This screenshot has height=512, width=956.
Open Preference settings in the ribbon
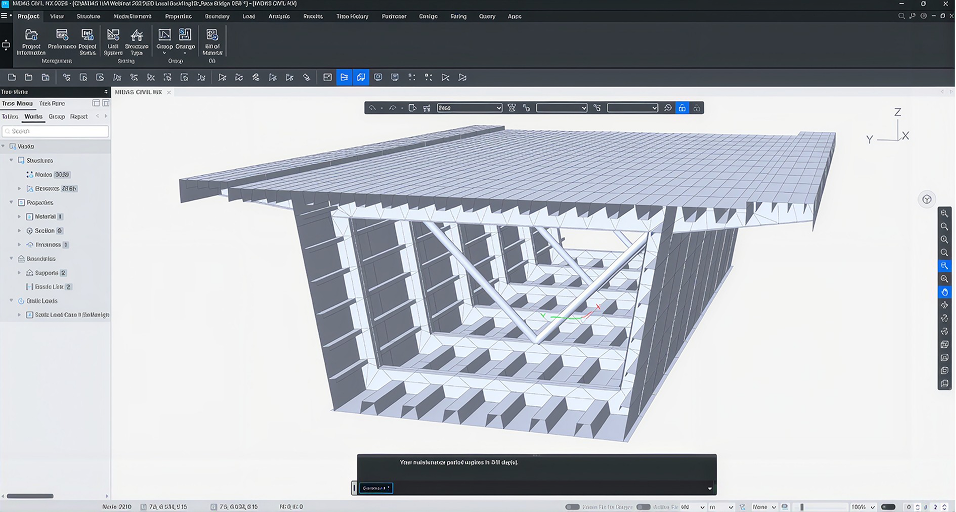click(x=62, y=39)
